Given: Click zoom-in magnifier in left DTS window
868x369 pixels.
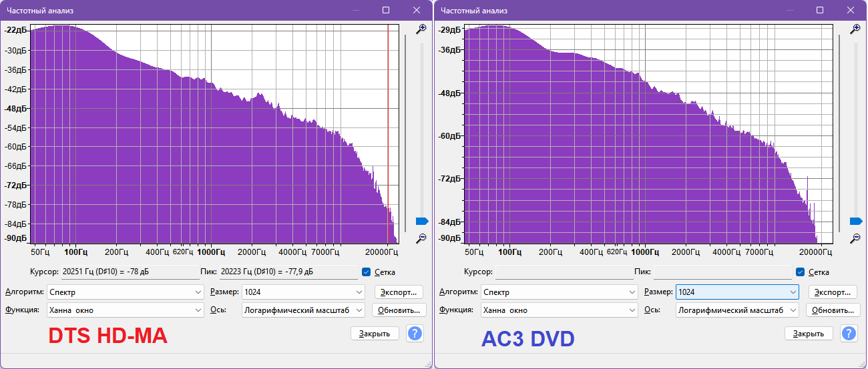Looking at the screenshot, I should [421, 29].
